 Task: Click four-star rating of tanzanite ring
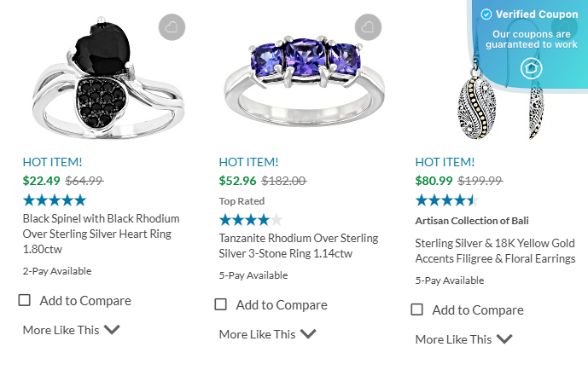tap(251, 219)
